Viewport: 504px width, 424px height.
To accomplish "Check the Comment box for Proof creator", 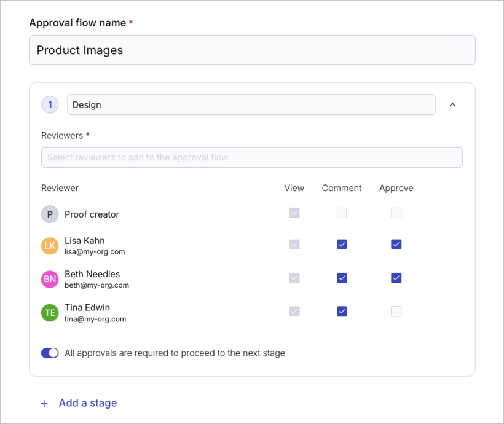I will click(x=341, y=213).
